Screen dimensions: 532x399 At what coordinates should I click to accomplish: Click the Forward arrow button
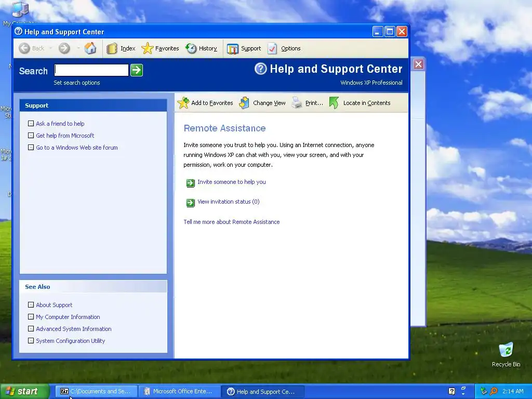coord(64,48)
